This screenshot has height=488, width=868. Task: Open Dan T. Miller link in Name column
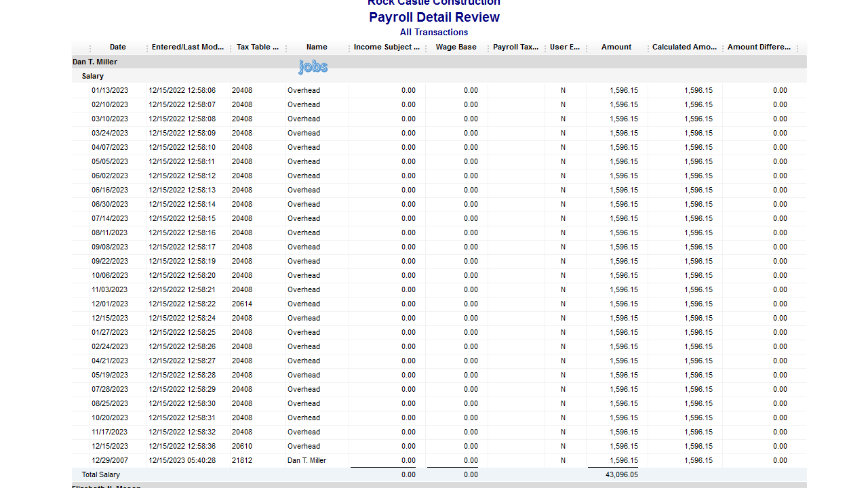point(307,461)
